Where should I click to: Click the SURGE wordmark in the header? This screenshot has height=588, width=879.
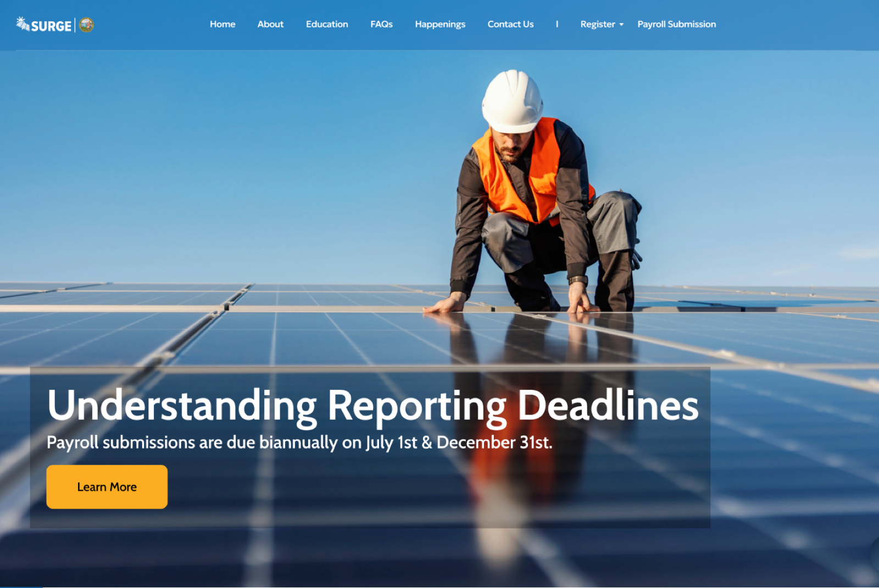tap(51, 26)
